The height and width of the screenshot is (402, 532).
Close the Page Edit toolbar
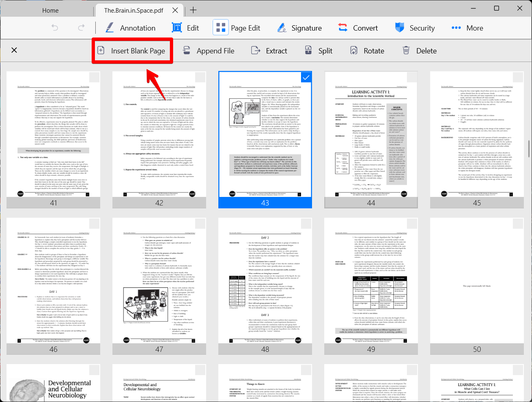(14, 50)
